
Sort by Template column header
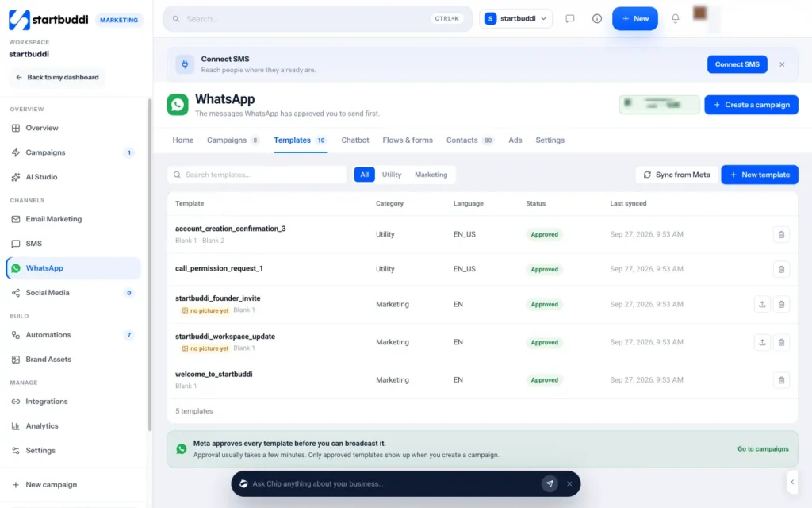190,204
